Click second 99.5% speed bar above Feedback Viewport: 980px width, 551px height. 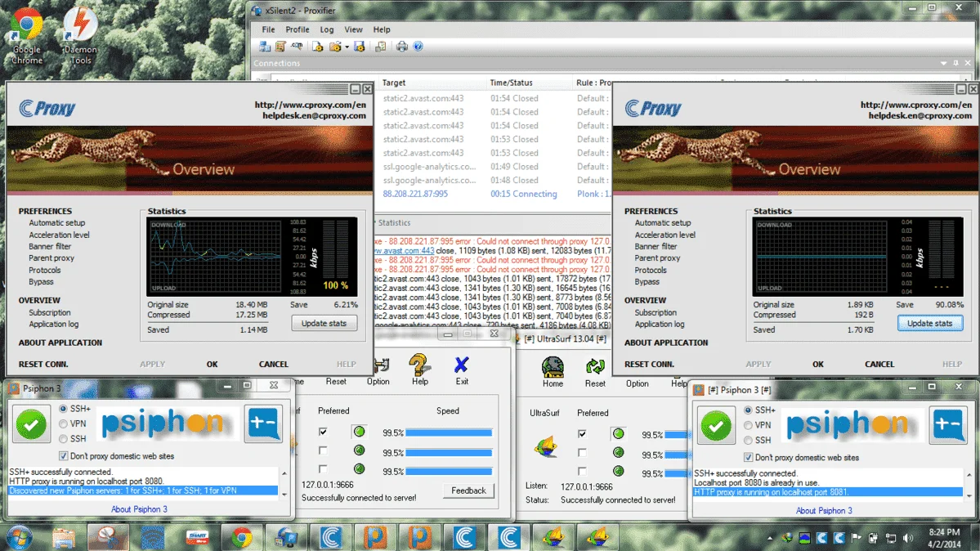449,452
